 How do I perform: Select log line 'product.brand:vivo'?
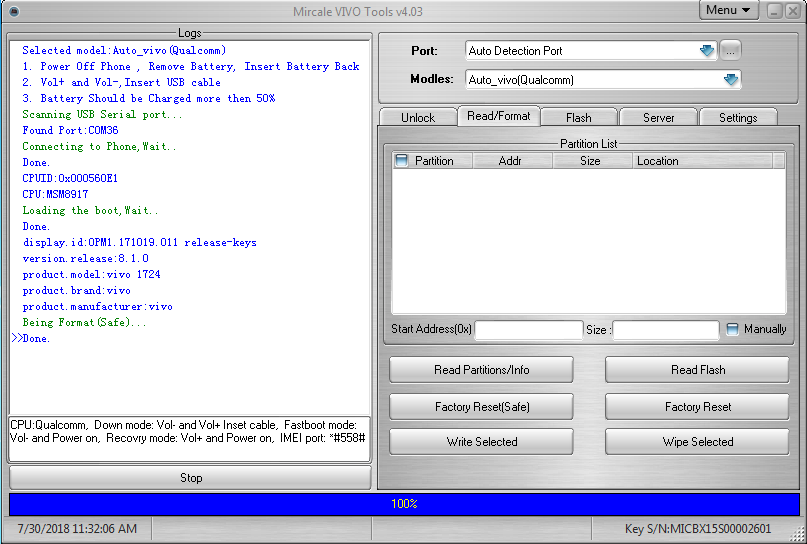[77, 290]
